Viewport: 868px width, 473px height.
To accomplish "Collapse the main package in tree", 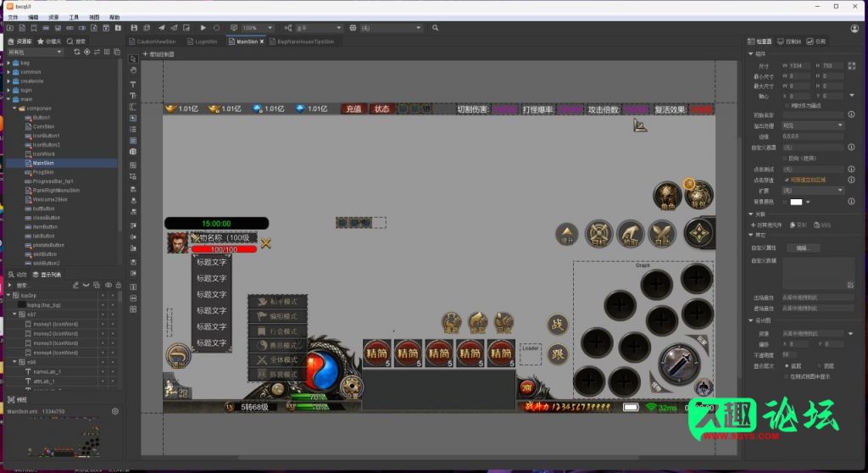I will (8, 99).
